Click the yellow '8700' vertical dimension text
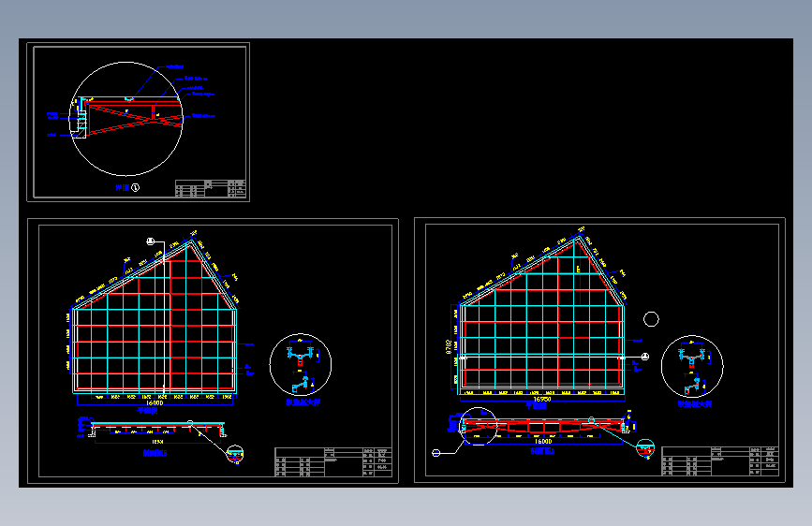812x526 pixels. pyautogui.click(x=449, y=347)
